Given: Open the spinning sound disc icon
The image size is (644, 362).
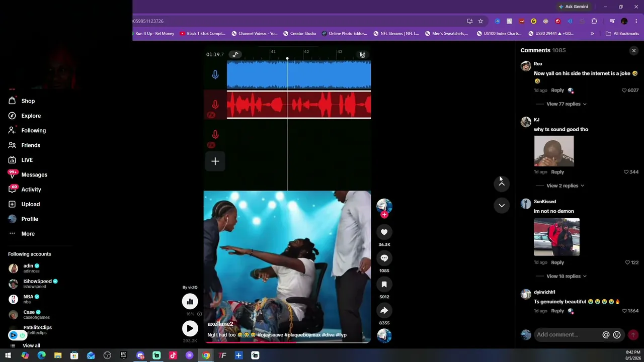Looking at the screenshot, I should [x=384, y=335].
